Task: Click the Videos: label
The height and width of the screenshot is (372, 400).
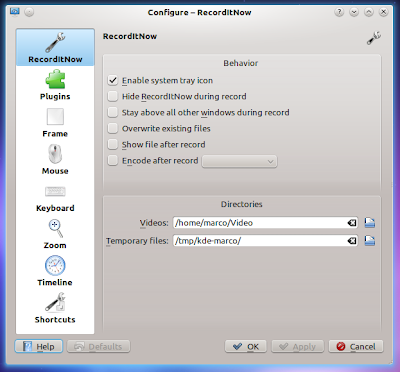Action: pyautogui.click(x=154, y=223)
